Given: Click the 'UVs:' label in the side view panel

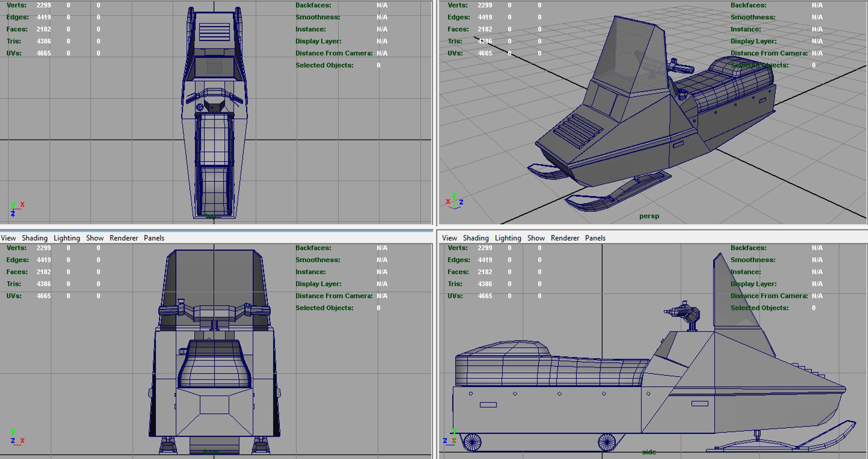Looking at the screenshot, I should [x=455, y=296].
